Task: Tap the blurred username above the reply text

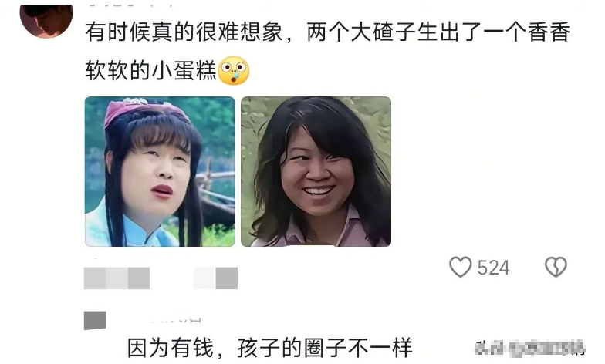Action: click(x=176, y=320)
